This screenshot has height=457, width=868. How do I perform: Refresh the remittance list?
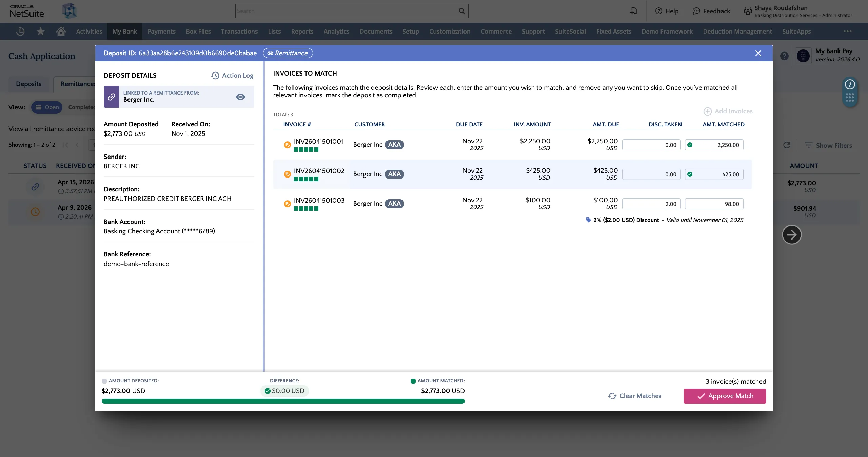coord(787,145)
